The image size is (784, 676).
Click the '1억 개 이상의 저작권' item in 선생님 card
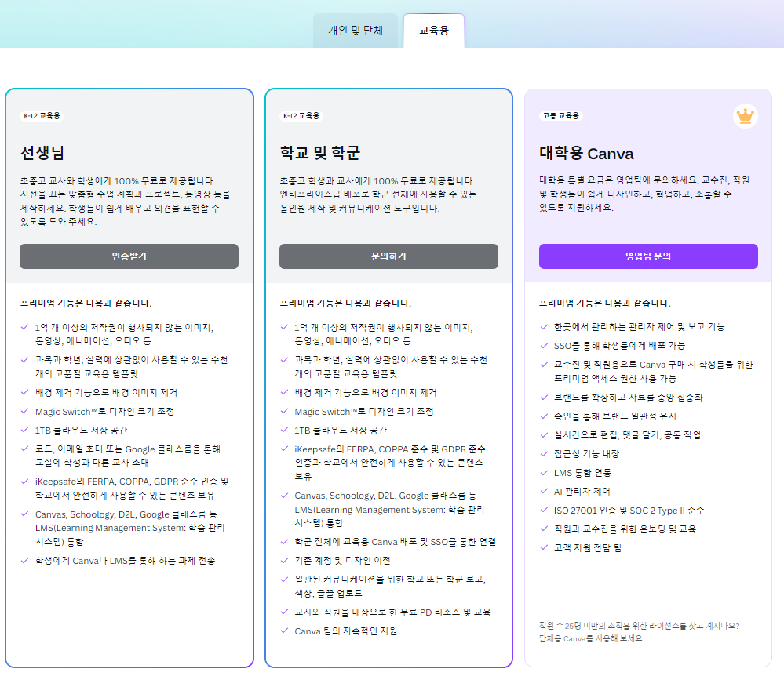coord(124,334)
